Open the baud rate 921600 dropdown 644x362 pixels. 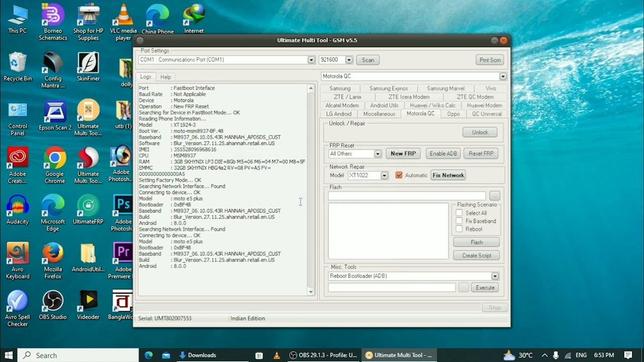[x=349, y=60]
